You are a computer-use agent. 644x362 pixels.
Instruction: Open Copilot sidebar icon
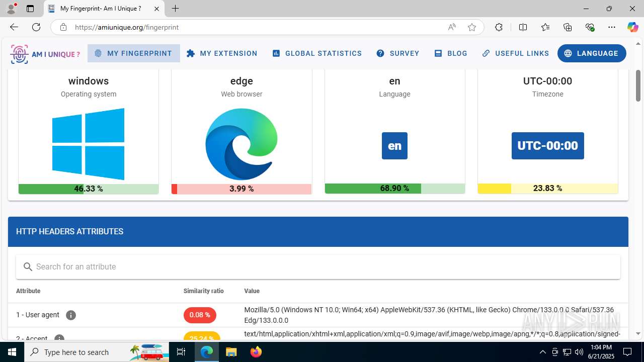(x=632, y=27)
